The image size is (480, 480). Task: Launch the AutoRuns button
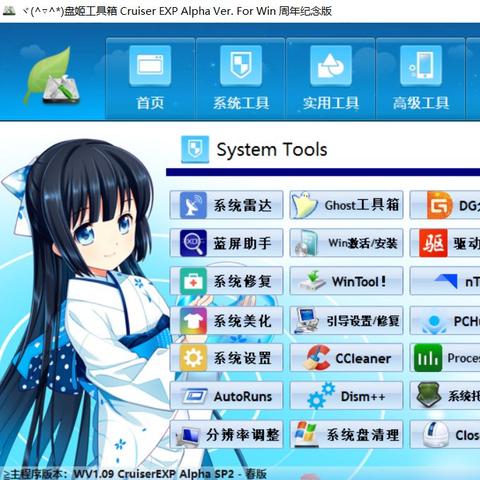click(226, 396)
